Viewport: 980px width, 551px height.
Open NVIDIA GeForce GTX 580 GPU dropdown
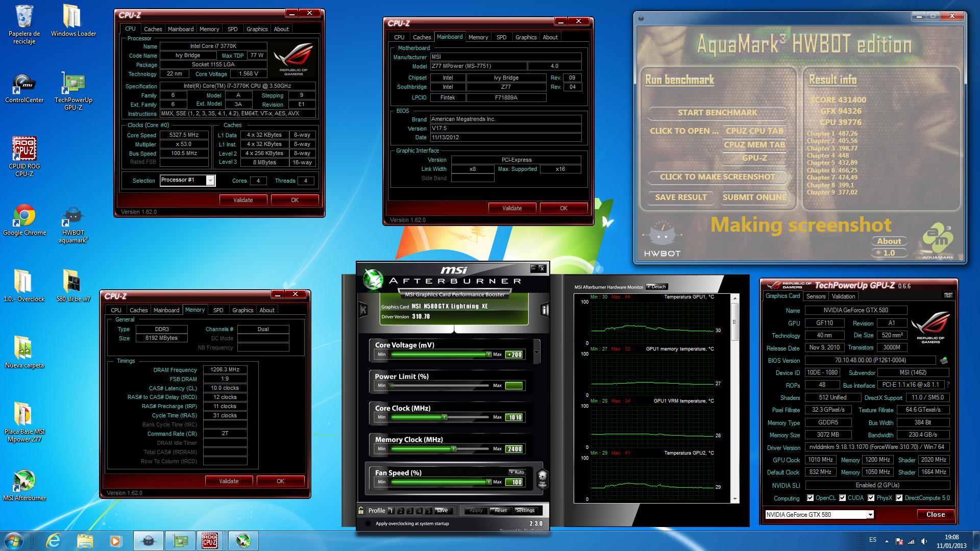point(870,515)
